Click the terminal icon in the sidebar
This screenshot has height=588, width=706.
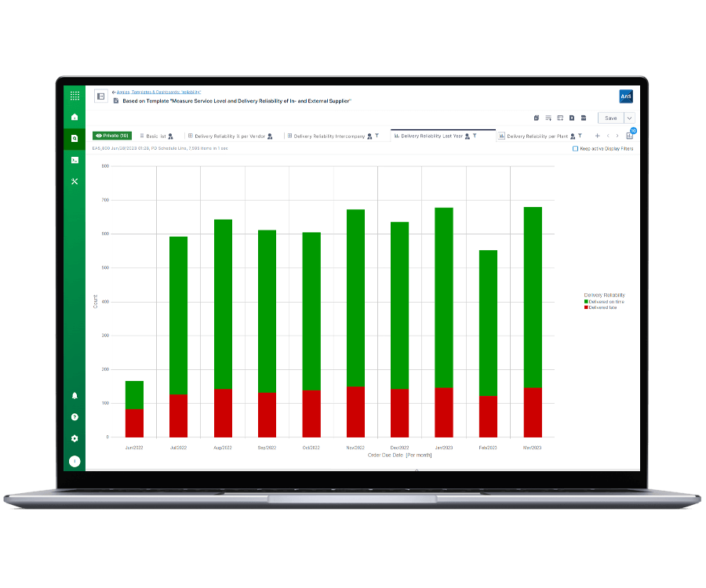tap(75, 160)
